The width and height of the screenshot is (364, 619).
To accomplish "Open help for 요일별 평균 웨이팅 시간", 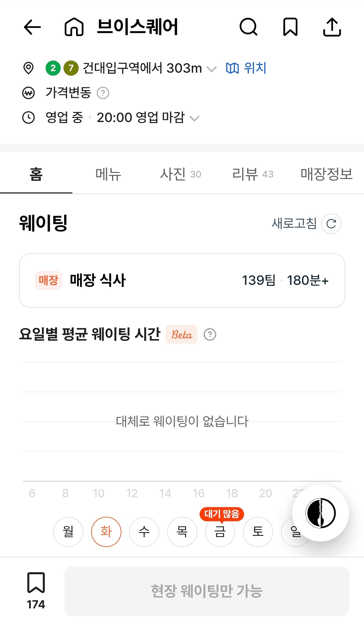I will pyautogui.click(x=210, y=335).
